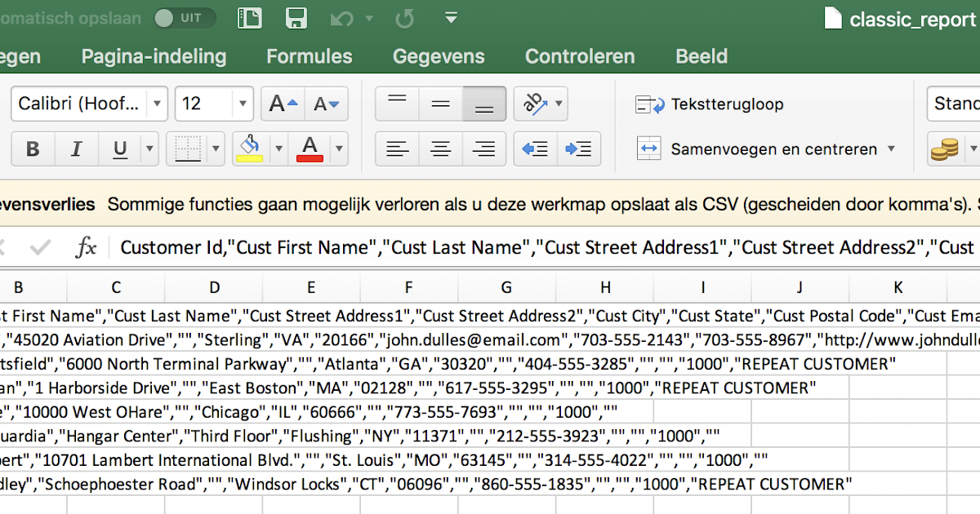Open Insert Function fx icon
Screen dimensions: 980x514
86,247
